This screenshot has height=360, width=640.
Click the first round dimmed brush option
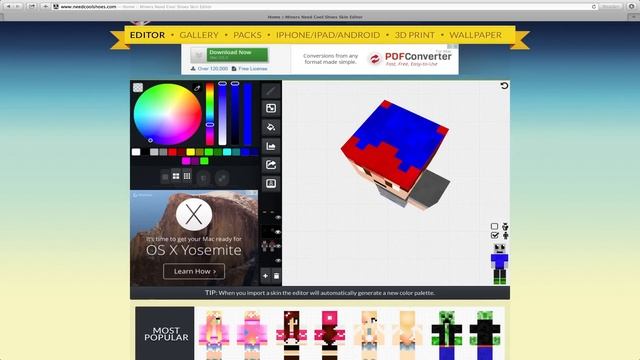(x=203, y=178)
